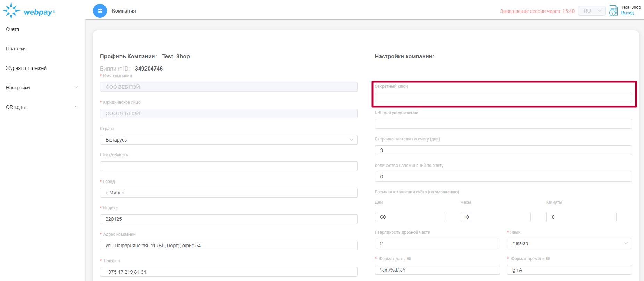
Task: Click the Минуты input field
Action: pyautogui.click(x=582, y=217)
